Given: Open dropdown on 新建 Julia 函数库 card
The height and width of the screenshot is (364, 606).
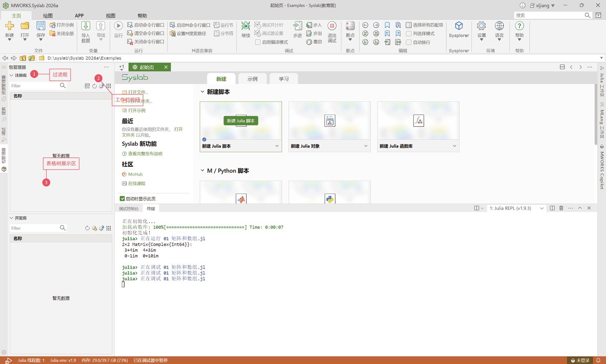Looking at the screenshot, I should (454, 146).
